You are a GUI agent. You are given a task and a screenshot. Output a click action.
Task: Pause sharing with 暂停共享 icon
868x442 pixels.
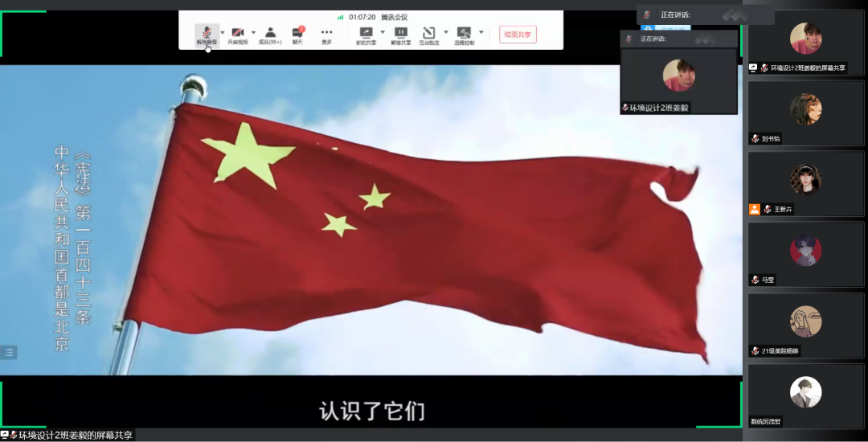tap(400, 33)
